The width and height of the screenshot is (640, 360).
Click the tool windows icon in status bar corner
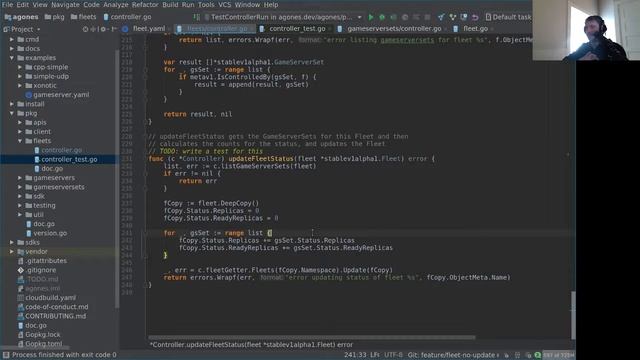(x=6, y=355)
